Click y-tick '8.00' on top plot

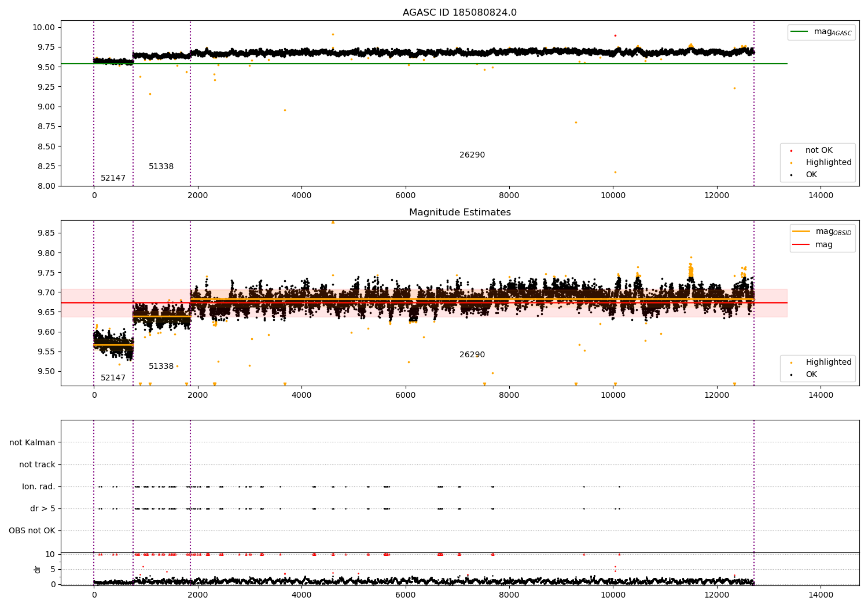click(46, 186)
